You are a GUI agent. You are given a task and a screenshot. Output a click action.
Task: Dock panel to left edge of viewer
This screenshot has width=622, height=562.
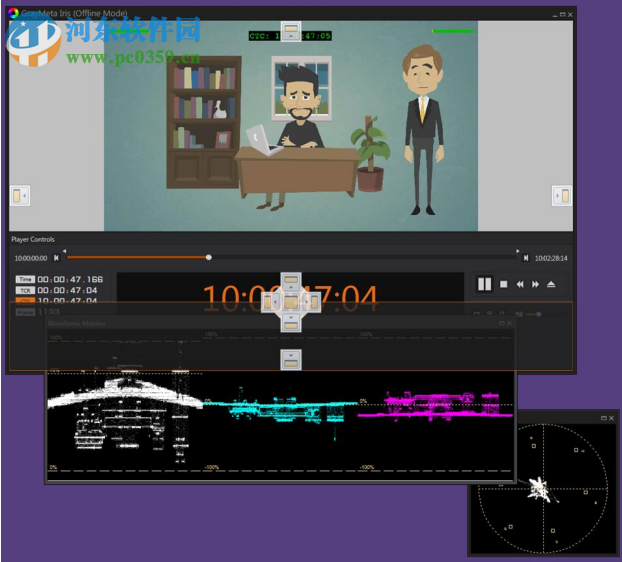20,196
